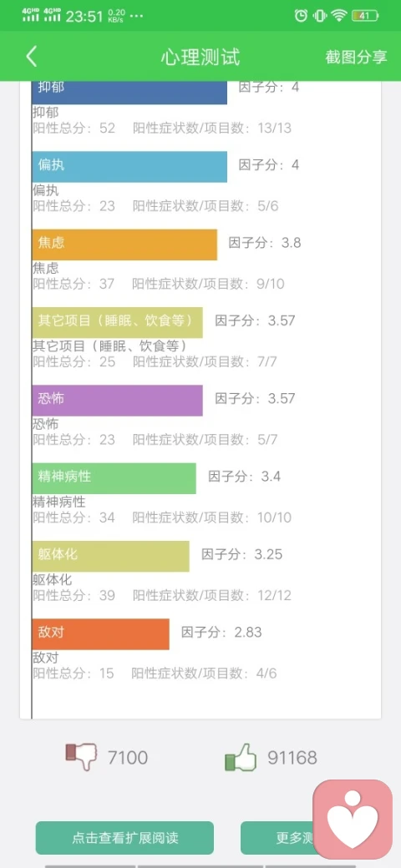Tap the 躯体化 factor bar

point(111,557)
